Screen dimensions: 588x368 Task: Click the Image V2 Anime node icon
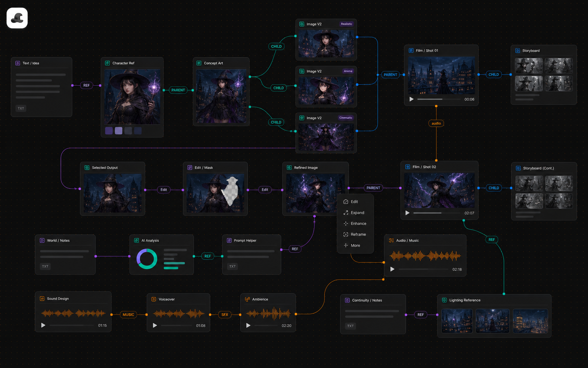coord(301,71)
